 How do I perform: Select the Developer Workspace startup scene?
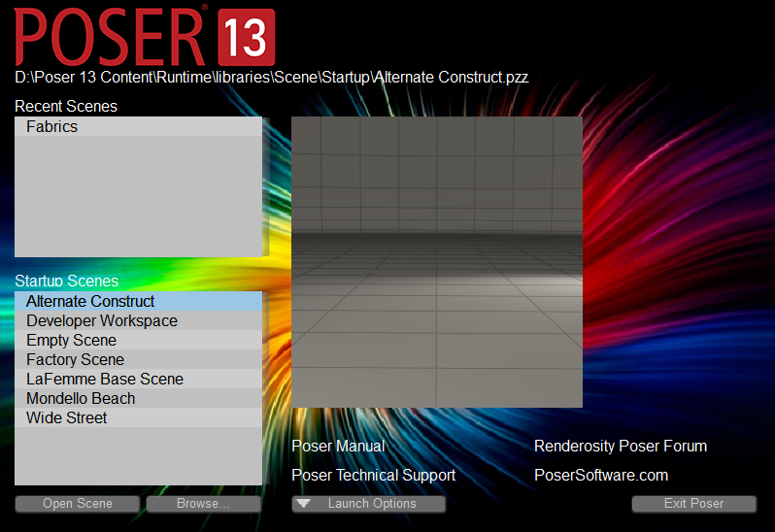point(138,320)
